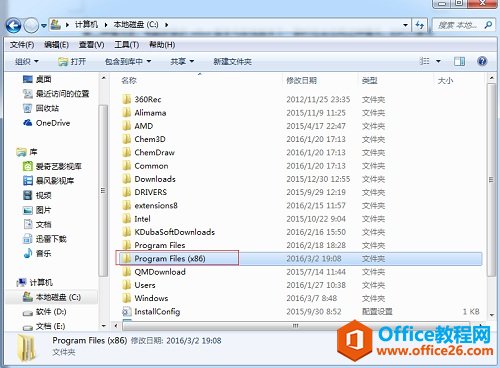Click the file list vertical scrollbar

[x=491, y=180]
